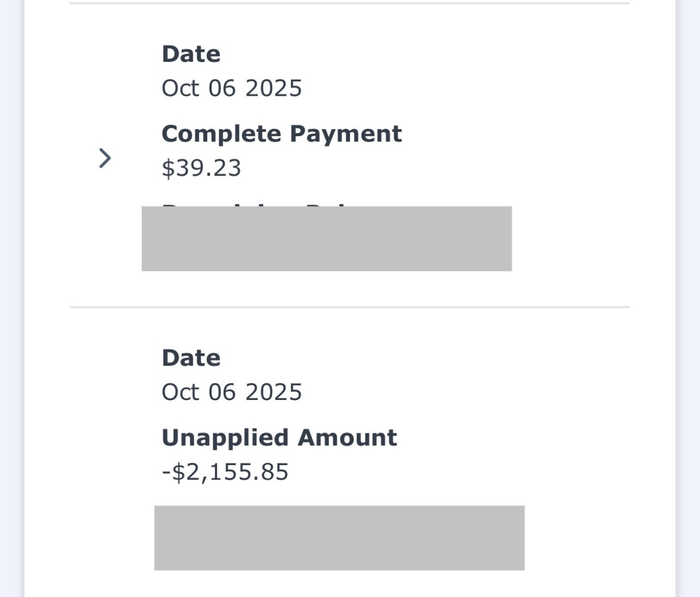Click the light blue margin right of the card
The height and width of the screenshot is (597, 700).
pyautogui.click(x=689, y=298)
